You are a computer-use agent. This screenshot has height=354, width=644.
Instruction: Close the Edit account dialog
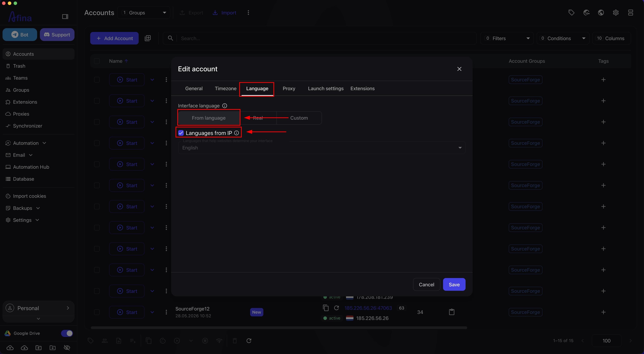459,69
